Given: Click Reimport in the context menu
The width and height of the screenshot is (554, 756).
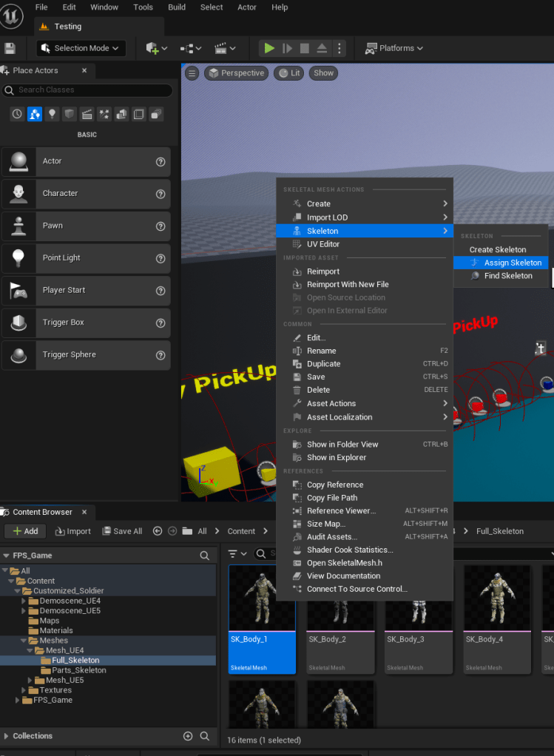Looking at the screenshot, I should click(x=323, y=271).
